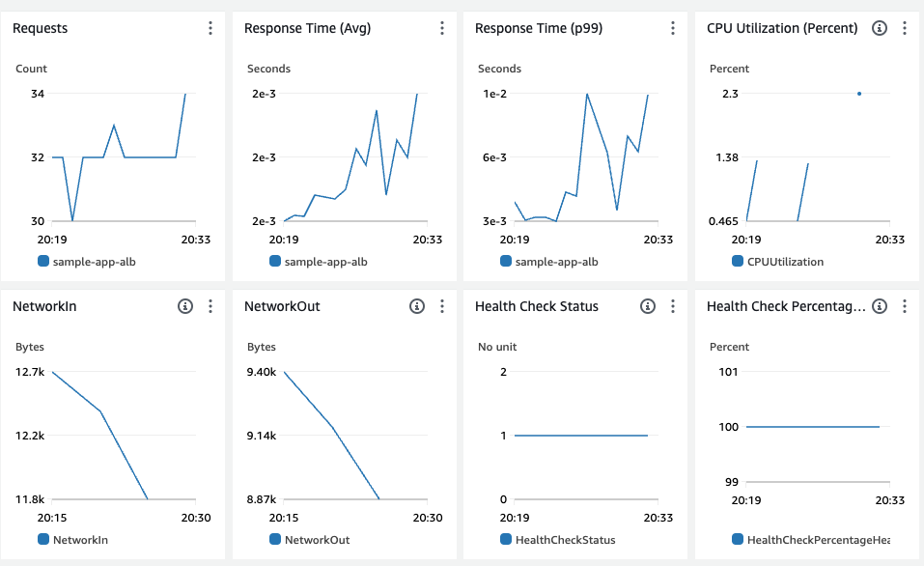Screen dimensions: 924x566
Task: Select the NetworkOut legend label
Action: point(317,540)
